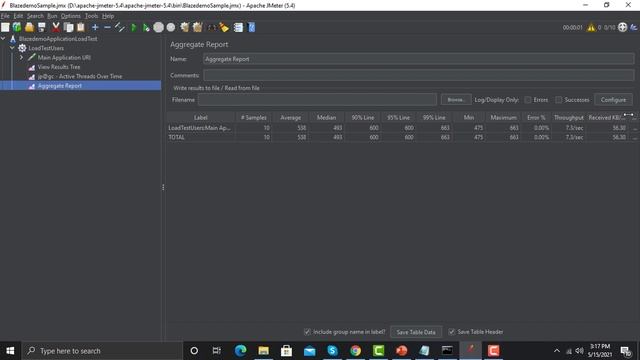Viewport: 640px width, 360px height.
Task: Open the File menu
Action: (x=5, y=16)
